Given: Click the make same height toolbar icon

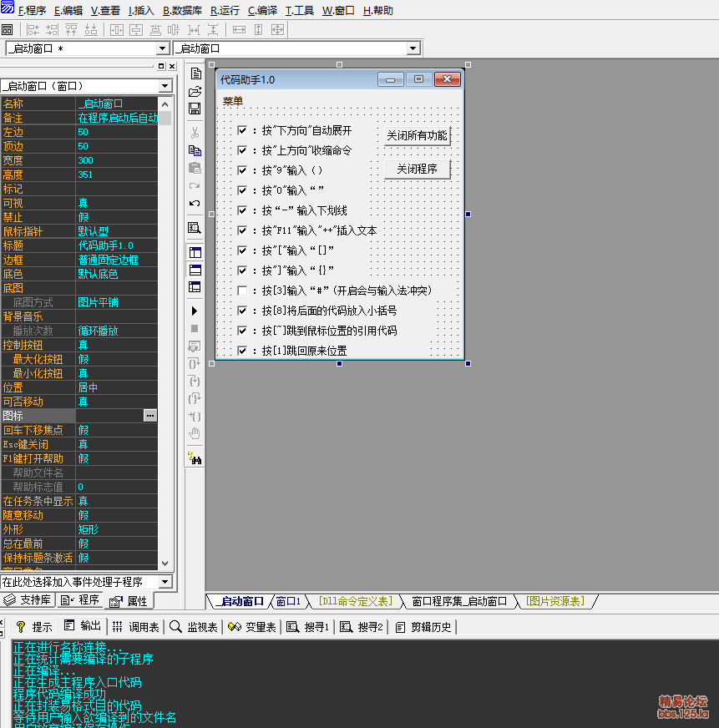Looking at the screenshot, I should (258, 30).
